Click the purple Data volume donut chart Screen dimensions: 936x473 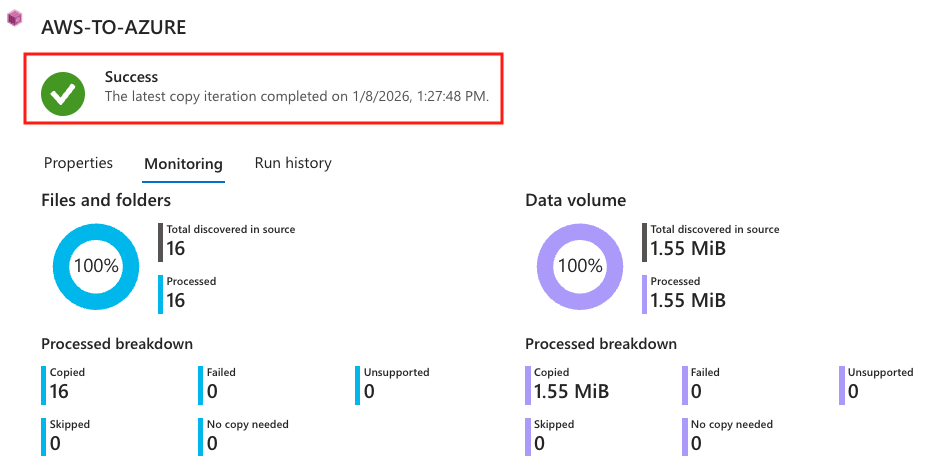coord(579,266)
